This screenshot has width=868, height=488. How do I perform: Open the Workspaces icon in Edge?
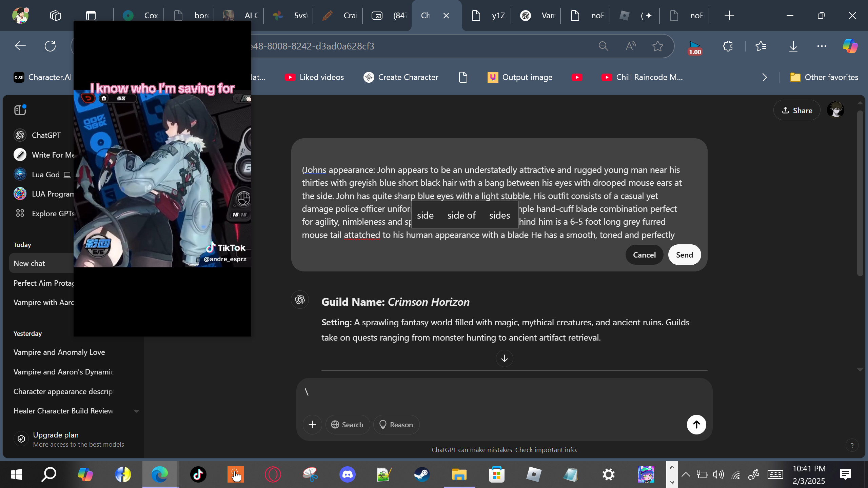(x=55, y=15)
